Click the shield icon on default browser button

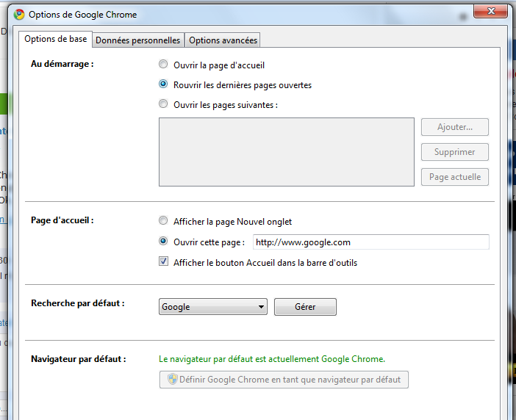173,380
